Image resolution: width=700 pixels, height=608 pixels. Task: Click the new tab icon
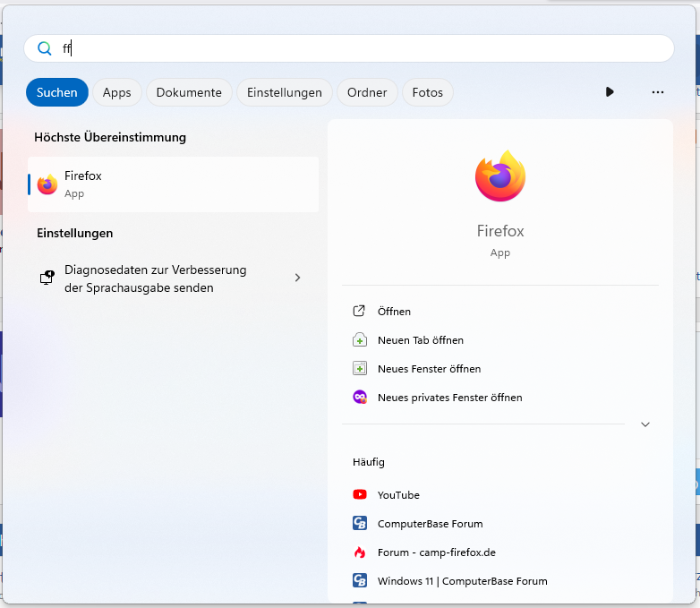point(360,340)
